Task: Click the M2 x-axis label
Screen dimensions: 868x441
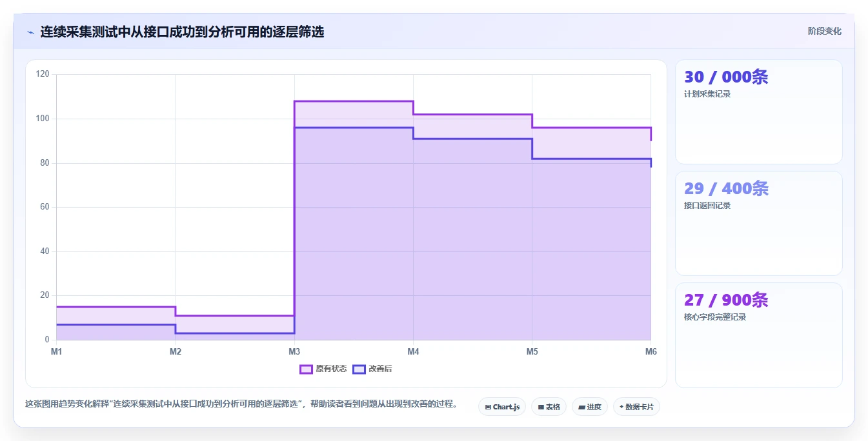Action: pos(176,352)
